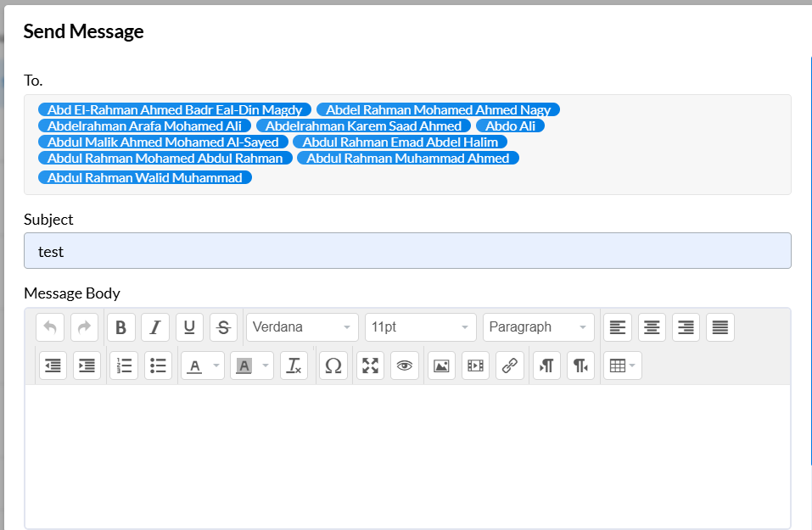The height and width of the screenshot is (530, 812).
Task: Select recipient Abdelrahman Karem Saad Ahmed
Action: 363,126
